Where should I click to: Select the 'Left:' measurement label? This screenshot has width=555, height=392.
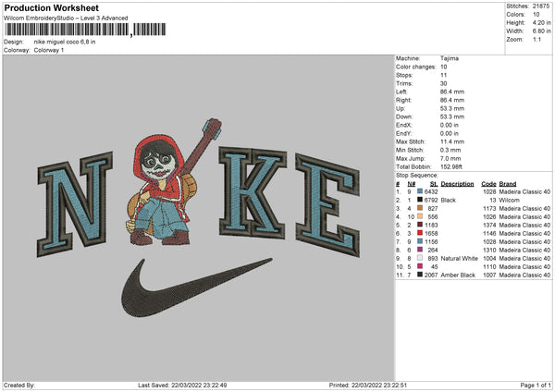(401, 92)
